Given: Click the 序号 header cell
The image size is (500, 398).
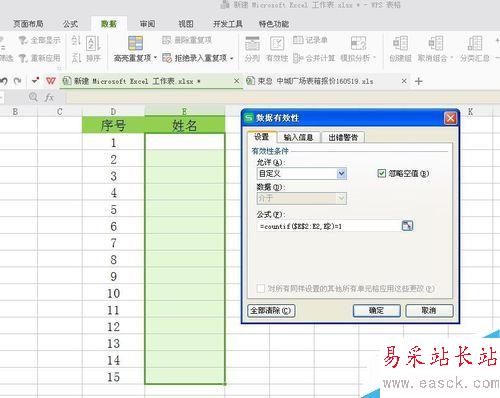Looking at the screenshot, I should click(113, 125).
